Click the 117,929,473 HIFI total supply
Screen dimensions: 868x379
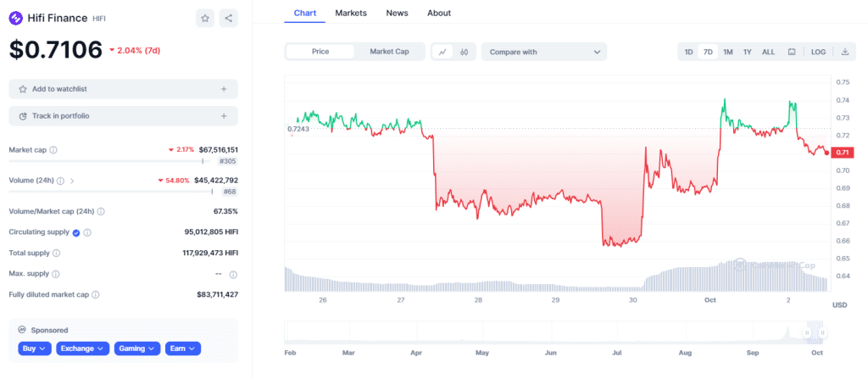[x=210, y=253]
